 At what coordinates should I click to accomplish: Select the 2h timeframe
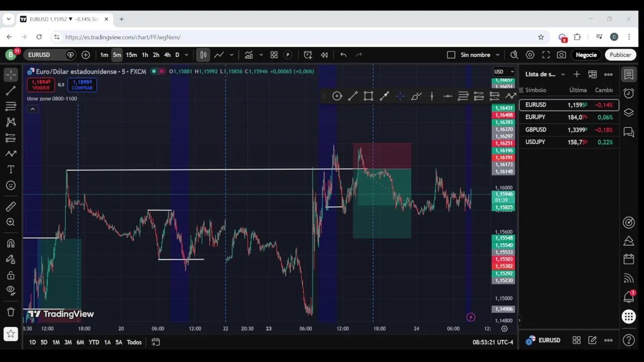(156, 55)
